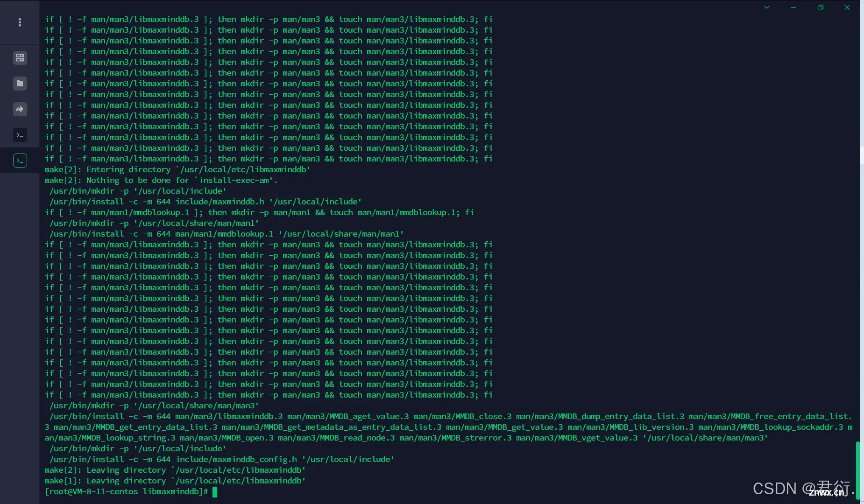Open the three-dot menu in the sidebar
The image size is (864, 504).
click(x=20, y=22)
